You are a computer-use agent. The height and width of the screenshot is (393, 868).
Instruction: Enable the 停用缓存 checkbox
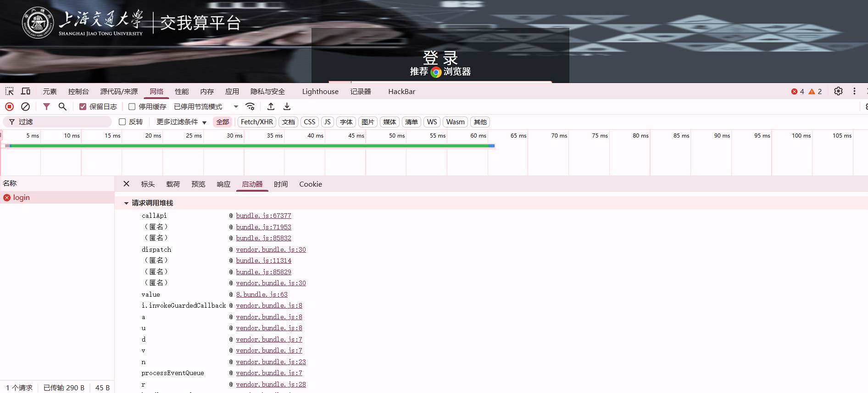coord(132,107)
